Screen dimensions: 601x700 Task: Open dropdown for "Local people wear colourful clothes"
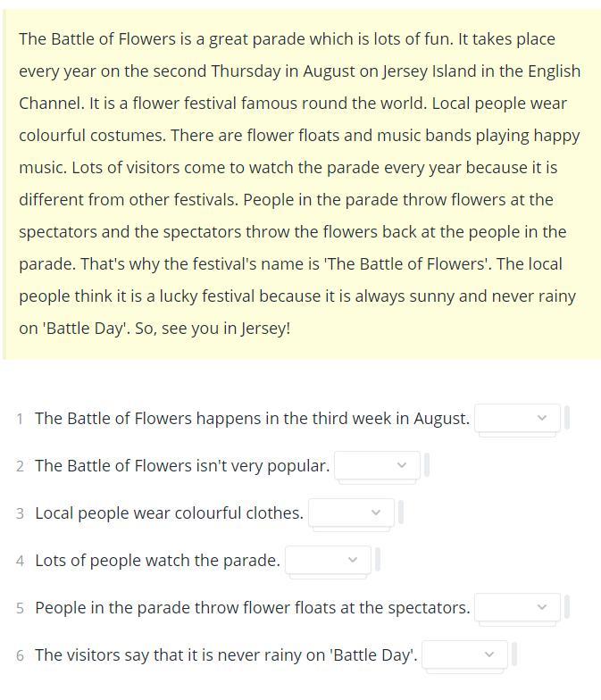(352, 512)
